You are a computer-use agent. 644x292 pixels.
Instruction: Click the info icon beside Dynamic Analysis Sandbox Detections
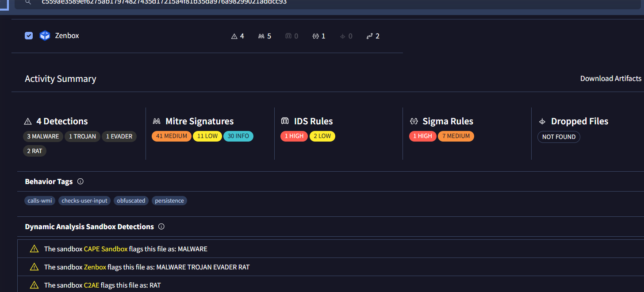tap(161, 227)
